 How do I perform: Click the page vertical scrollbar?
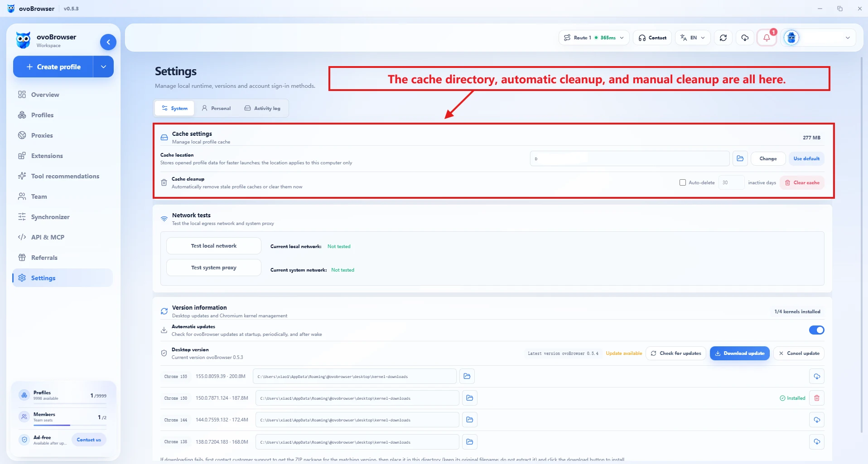tap(862, 244)
